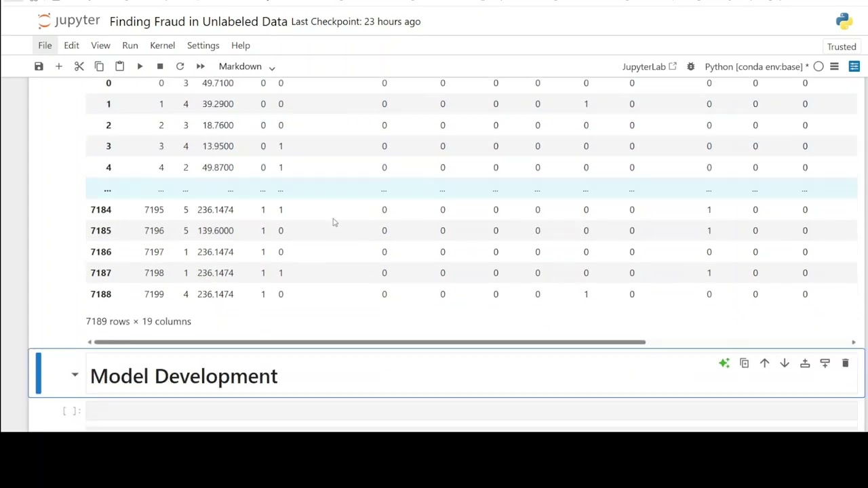Open the debugger bug icon
The height and width of the screenshot is (488, 868).
click(690, 66)
